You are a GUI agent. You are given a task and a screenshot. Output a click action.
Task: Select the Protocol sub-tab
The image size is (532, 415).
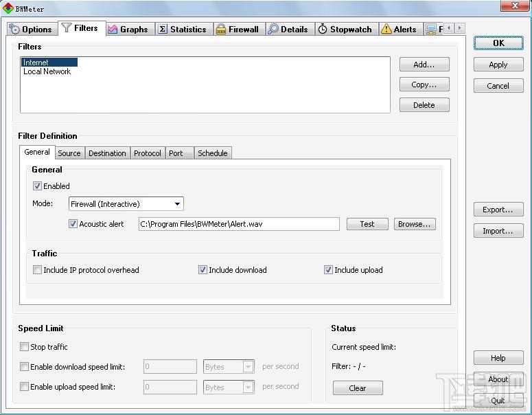(148, 153)
